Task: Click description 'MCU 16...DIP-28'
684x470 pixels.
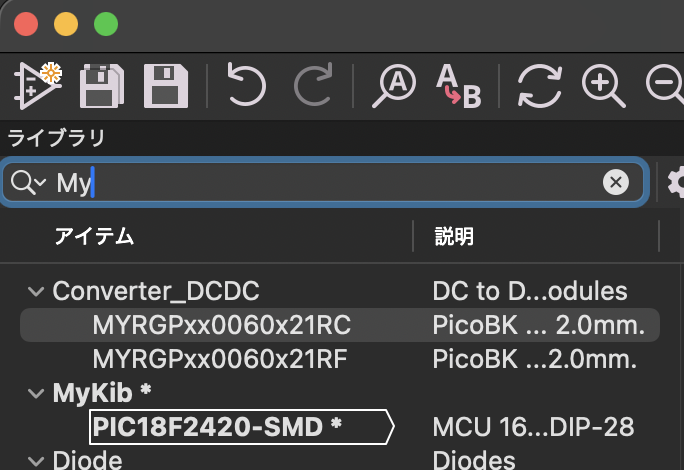Action: [533, 427]
